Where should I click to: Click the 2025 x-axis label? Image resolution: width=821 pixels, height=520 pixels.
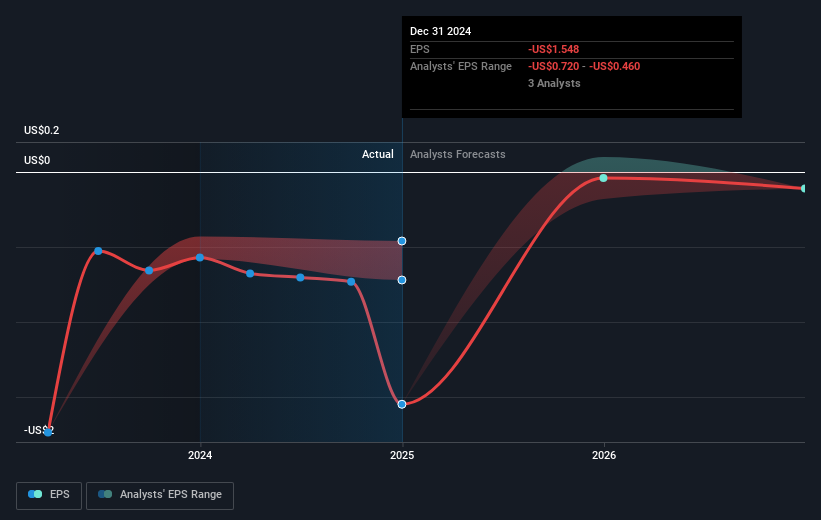[x=402, y=455]
